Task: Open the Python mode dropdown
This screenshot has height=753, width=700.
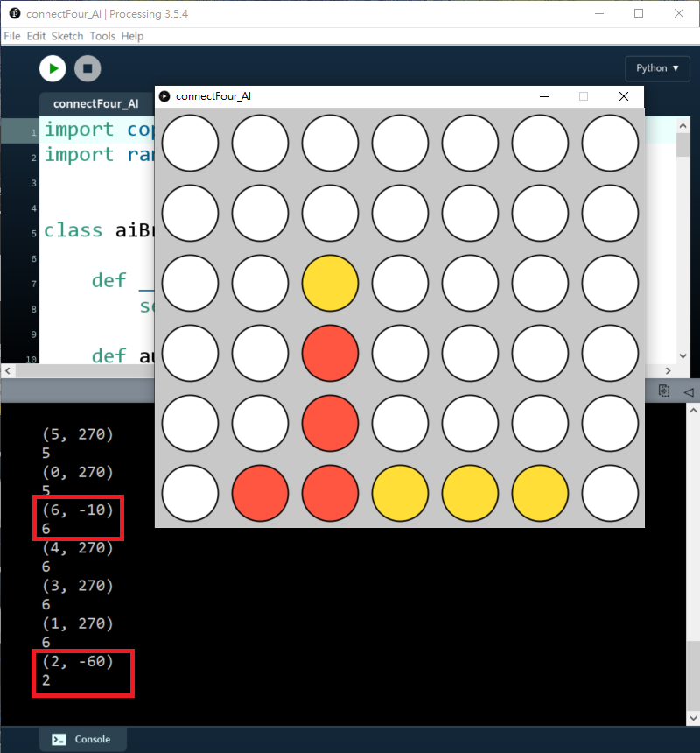Action: [x=657, y=68]
